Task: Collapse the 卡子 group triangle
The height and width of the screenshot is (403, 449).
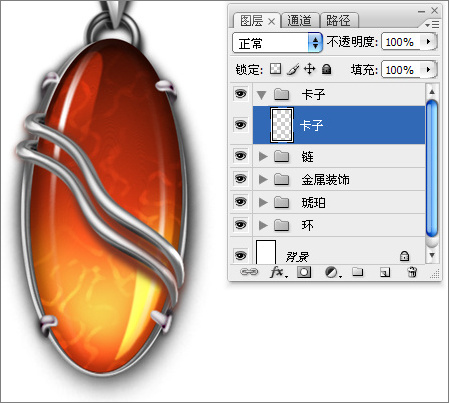Action: pos(262,95)
